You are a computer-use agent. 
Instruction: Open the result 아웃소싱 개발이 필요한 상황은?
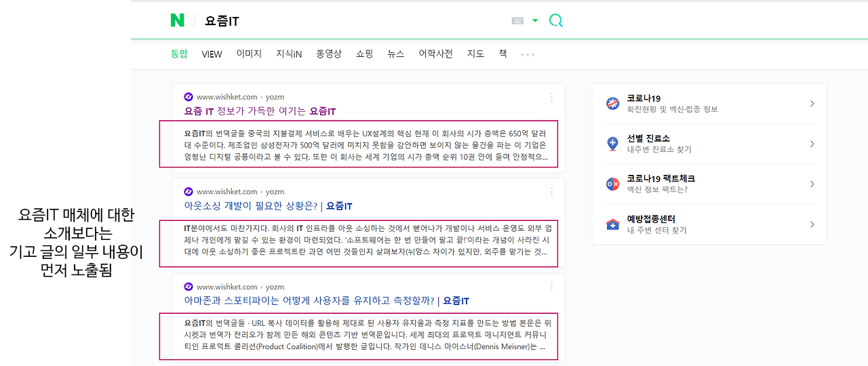coord(268,206)
